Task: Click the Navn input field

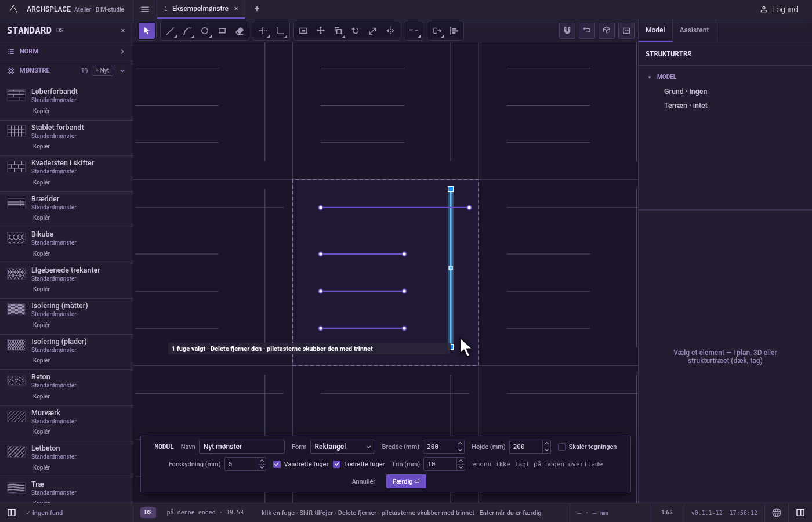Action: (242, 447)
